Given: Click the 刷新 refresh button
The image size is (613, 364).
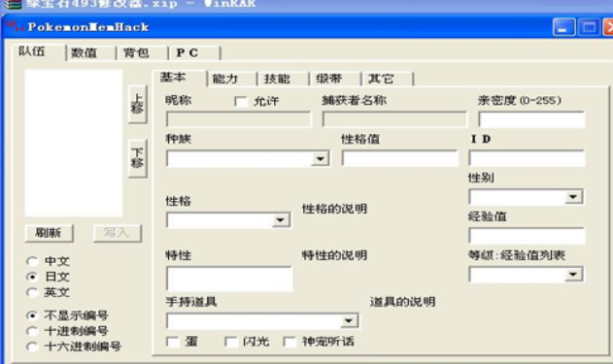Looking at the screenshot, I should (x=49, y=233).
